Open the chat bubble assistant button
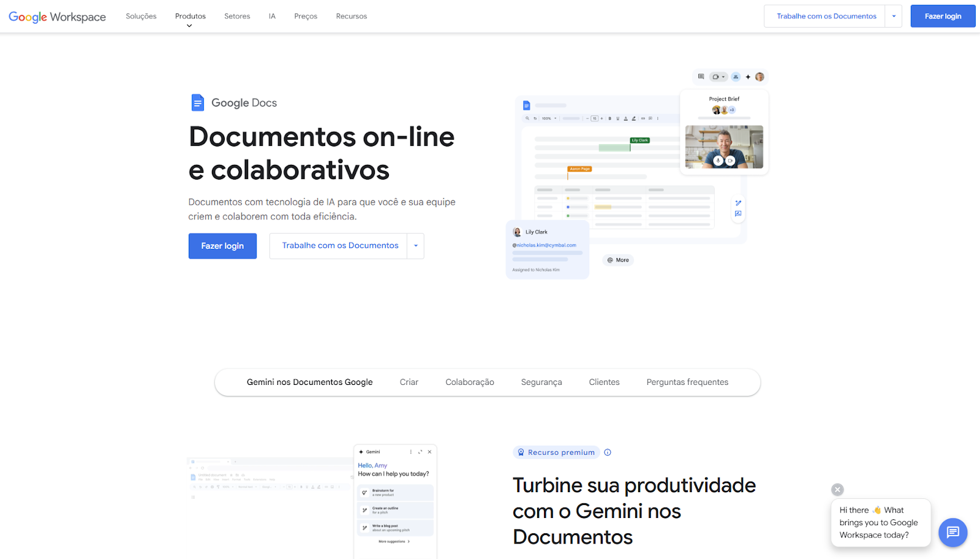 tap(952, 532)
